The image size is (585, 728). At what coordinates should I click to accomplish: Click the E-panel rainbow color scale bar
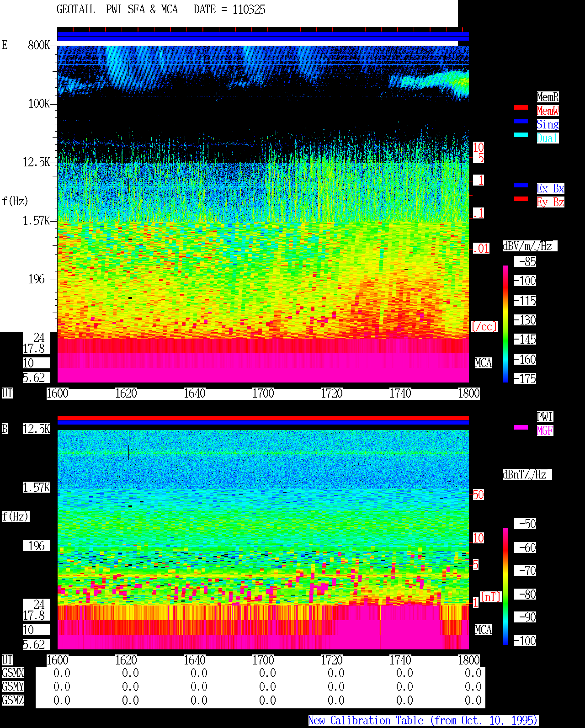[x=505, y=324]
